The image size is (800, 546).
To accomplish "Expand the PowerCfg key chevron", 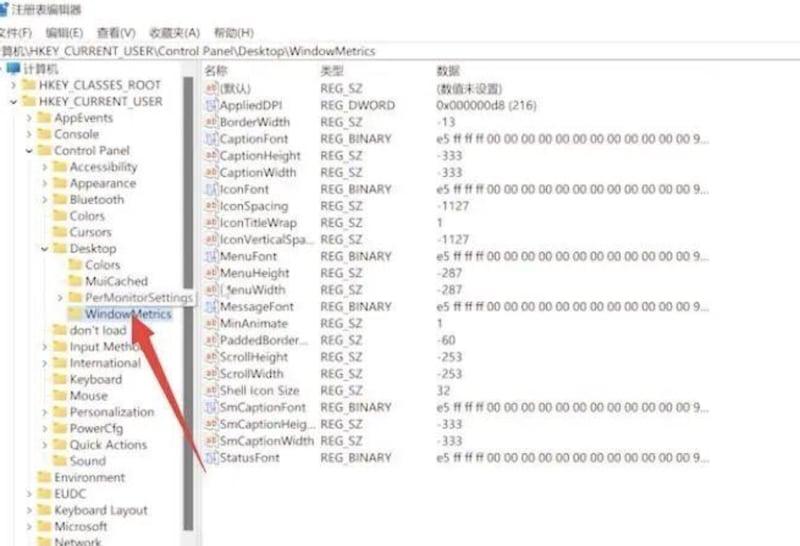I will [x=44, y=429].
